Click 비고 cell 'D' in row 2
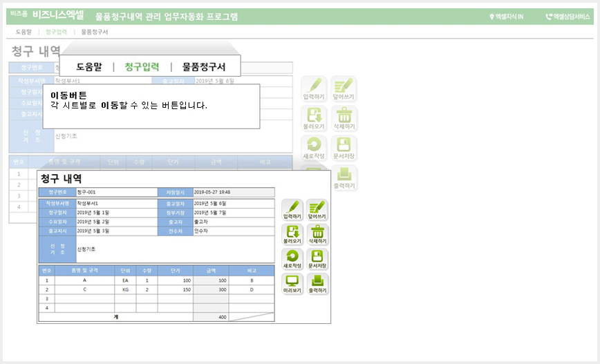Screen dimensions: 600x364 pos(252,289)
